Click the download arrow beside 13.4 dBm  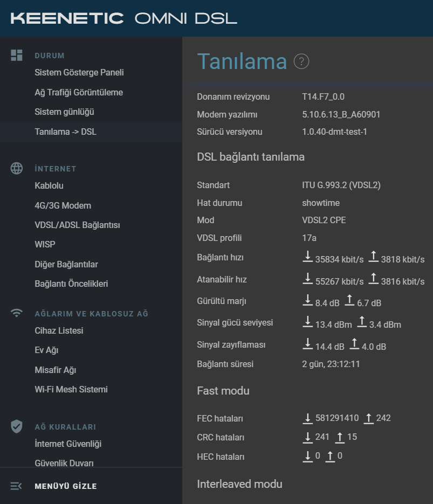coord(308,322)
